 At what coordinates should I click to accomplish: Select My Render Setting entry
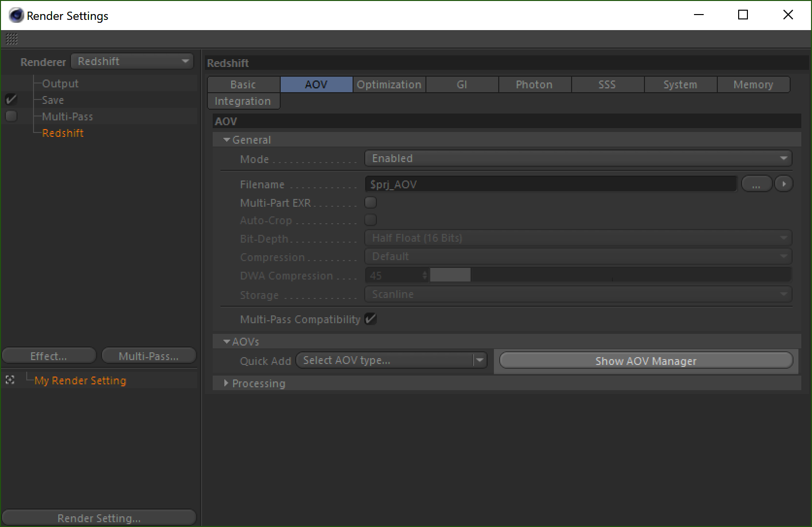80,380
